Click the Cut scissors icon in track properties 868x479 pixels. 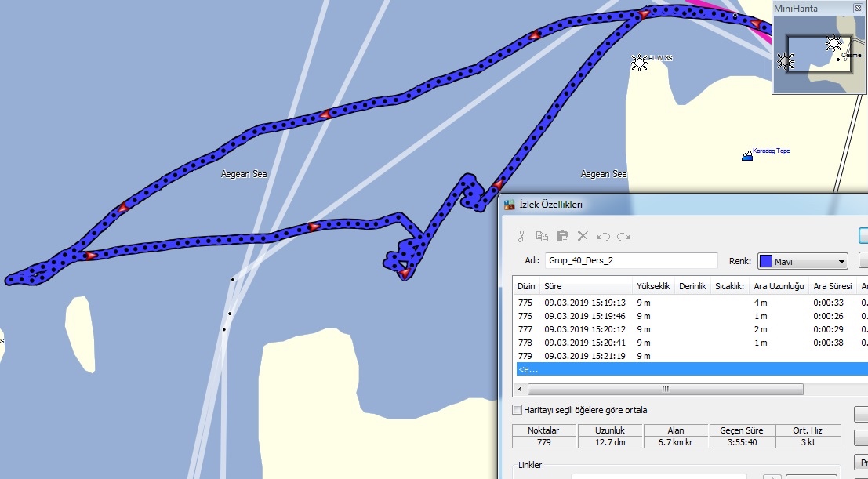(521, 237)
